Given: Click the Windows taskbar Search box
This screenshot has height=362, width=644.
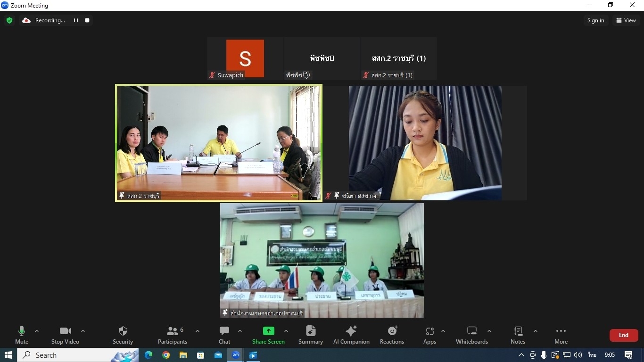Looking at the screenshot, I should [71, 355].
